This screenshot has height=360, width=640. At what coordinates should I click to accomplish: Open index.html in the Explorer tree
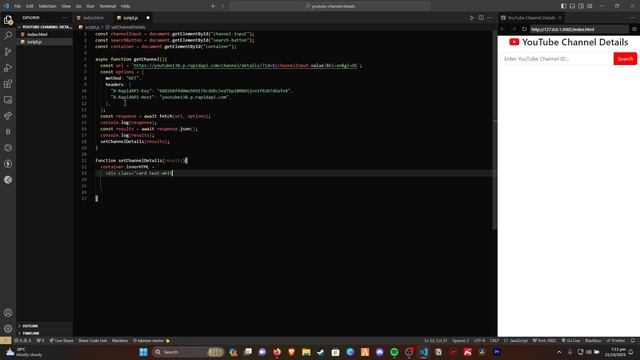point(44,34)
